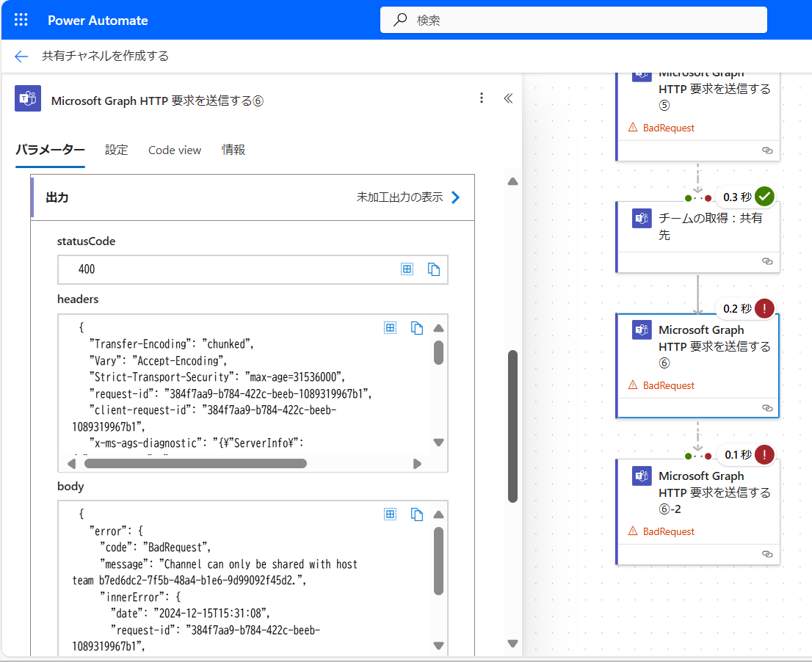
Task: Go back with the left arrow
Action: pyautogui.click(x=21, y=56)
